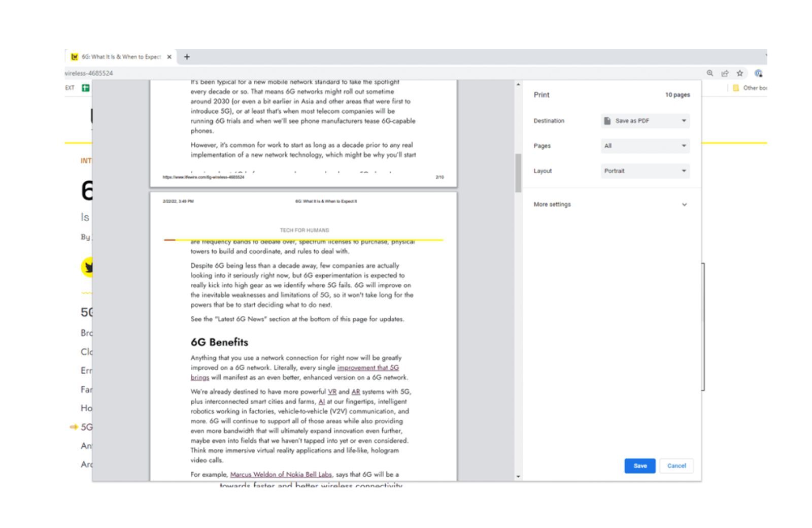Click the Print dialog title
The width and height of the screenshot is (812, 528).
[x=541, y=95]
